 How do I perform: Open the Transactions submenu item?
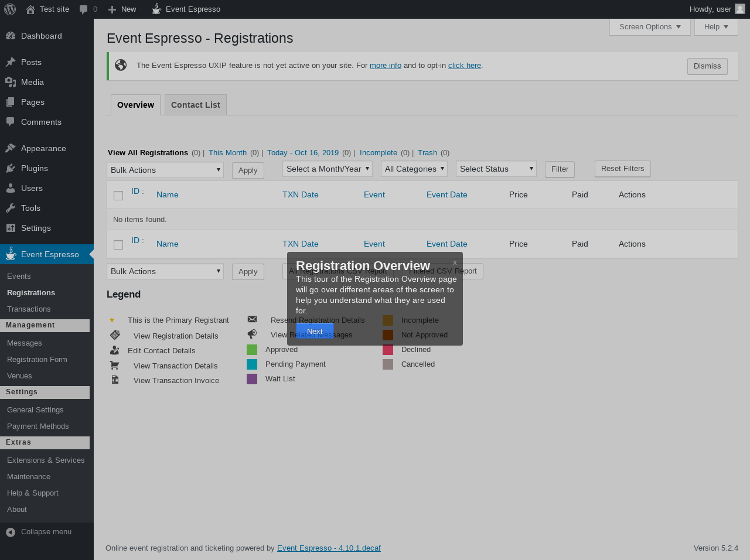click(29, 309)
